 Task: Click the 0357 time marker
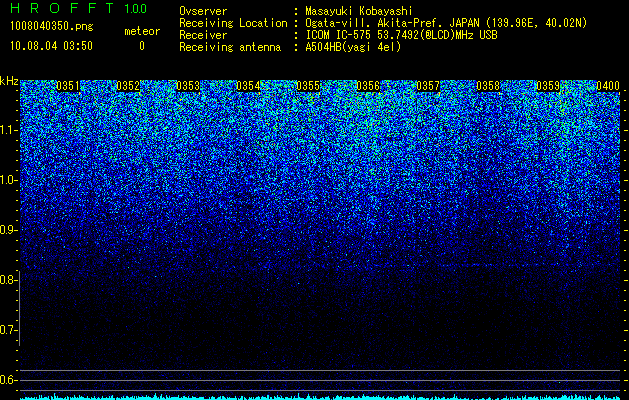pos(428,86)
